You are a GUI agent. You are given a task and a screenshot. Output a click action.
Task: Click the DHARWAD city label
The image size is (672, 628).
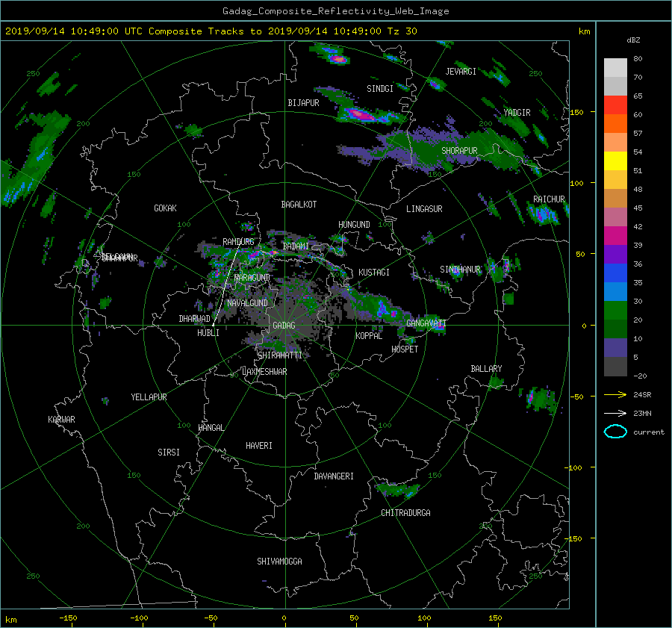coord(194,319)
